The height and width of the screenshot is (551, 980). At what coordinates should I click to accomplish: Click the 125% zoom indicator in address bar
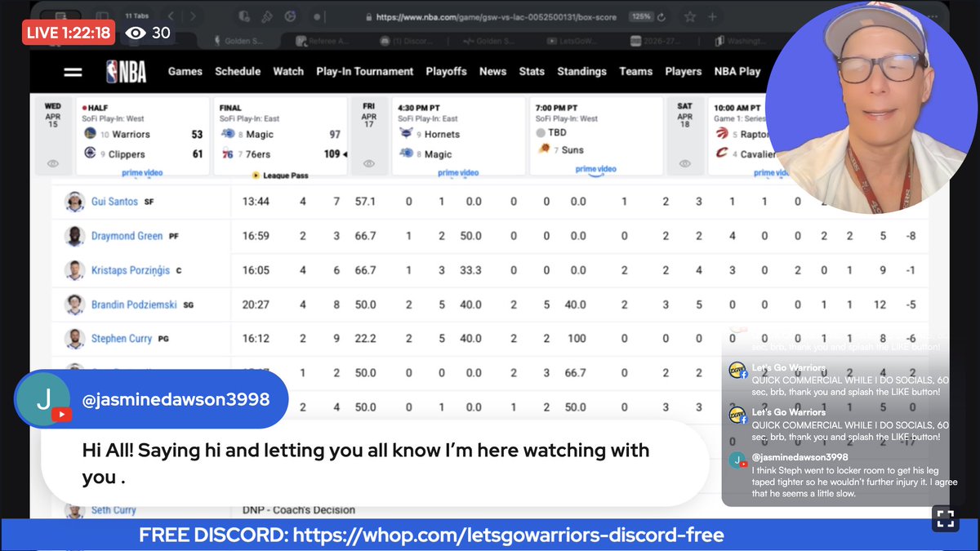[x=640, y=16]
